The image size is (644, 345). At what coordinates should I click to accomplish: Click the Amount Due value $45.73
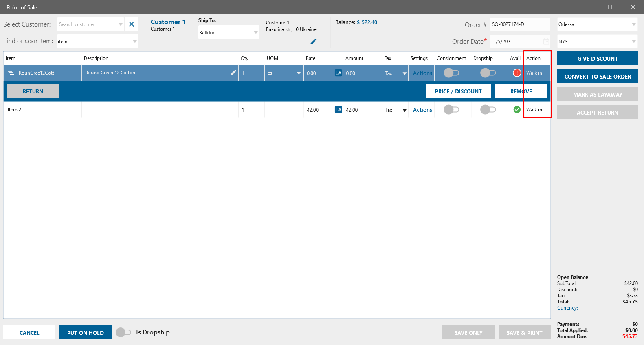click(630, 336)
